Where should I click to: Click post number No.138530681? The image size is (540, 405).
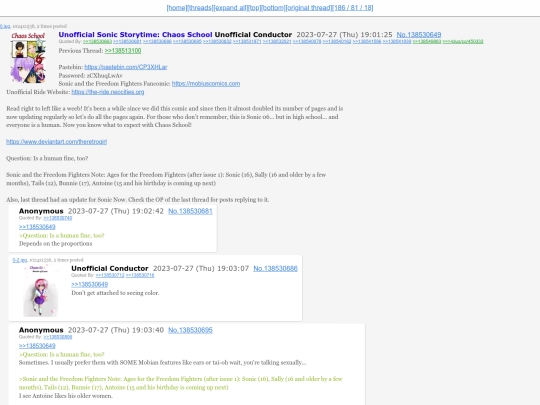pyautogui.click(x=190, y=211)
